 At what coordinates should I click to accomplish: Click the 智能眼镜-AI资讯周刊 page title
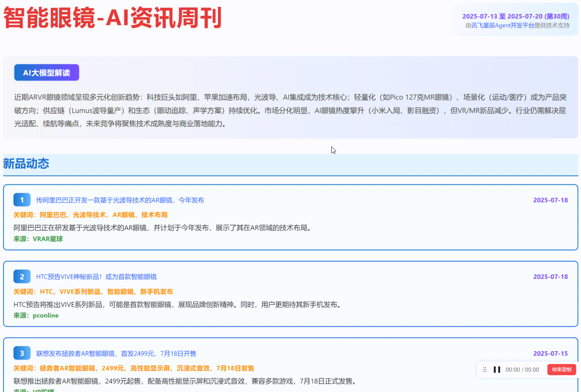pos(112,18)
